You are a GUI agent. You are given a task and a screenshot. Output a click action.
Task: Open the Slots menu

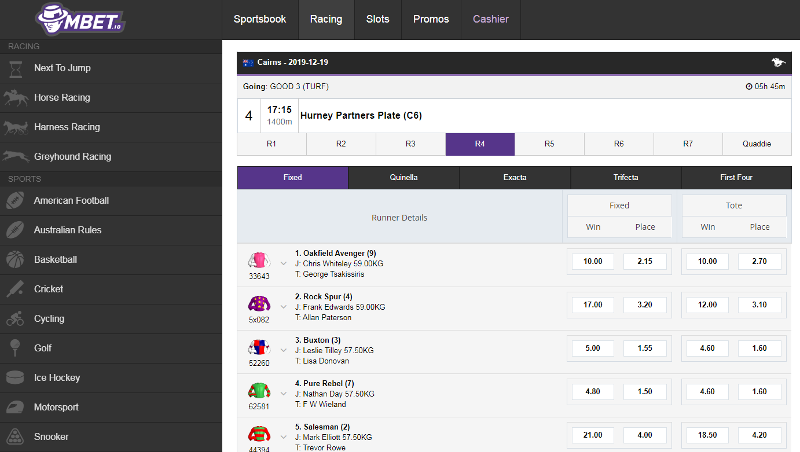pos(378,19)
